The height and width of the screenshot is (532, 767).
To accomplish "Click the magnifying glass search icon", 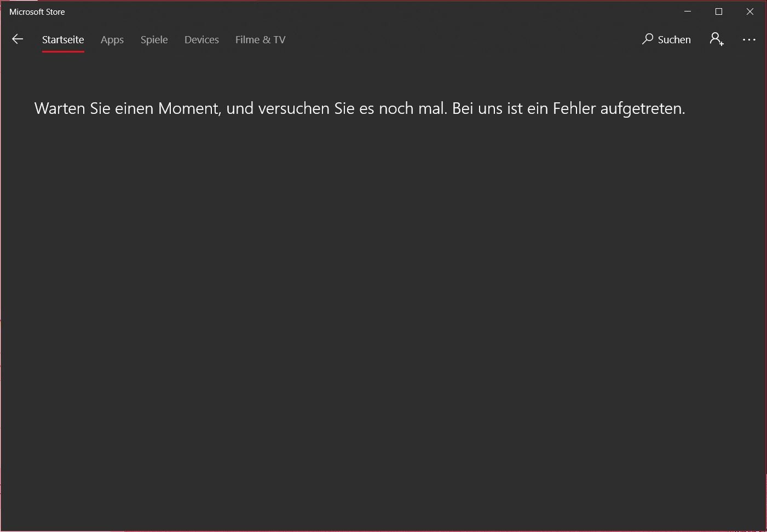I will coord(648,39).
